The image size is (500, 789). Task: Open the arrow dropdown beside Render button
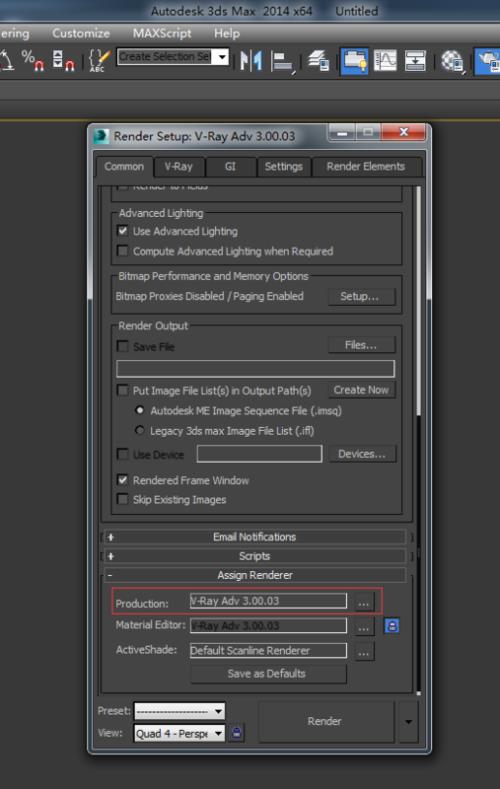click(x=408, y=722)
